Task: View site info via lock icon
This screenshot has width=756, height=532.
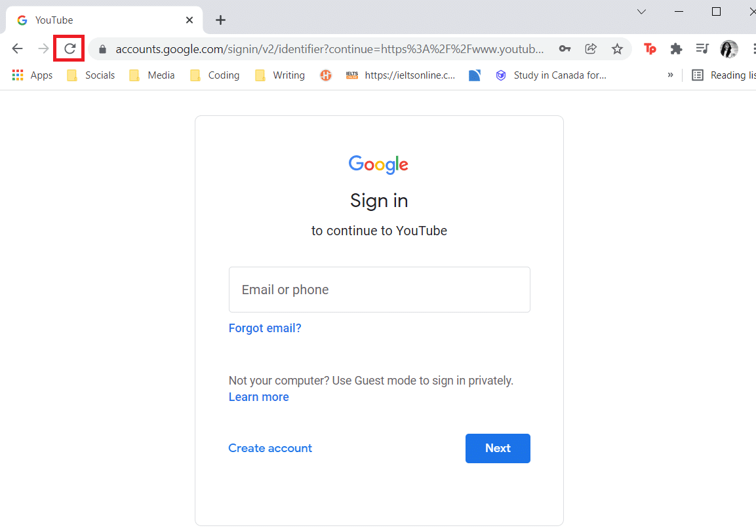Action: 102,49
